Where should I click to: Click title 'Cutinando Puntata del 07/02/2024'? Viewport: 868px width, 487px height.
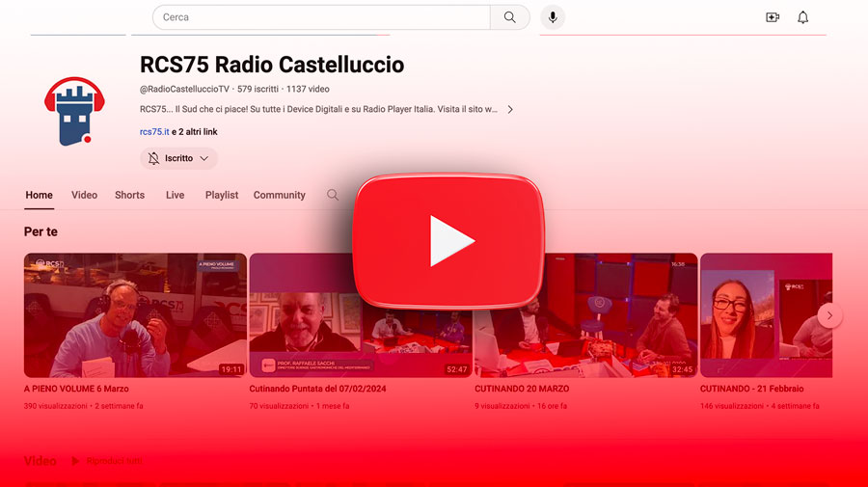(x=317, y=389)
